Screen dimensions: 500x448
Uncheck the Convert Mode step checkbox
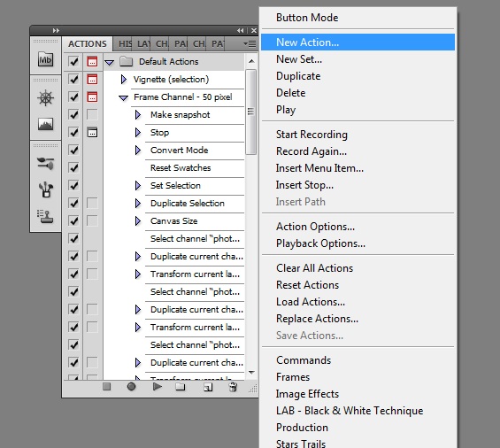pos(73,150)
